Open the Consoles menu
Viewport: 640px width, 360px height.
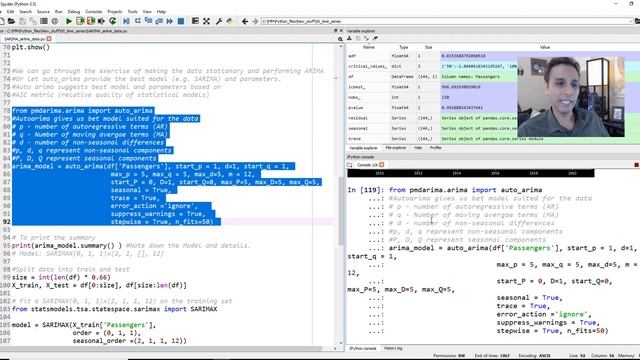coord(93,12)
